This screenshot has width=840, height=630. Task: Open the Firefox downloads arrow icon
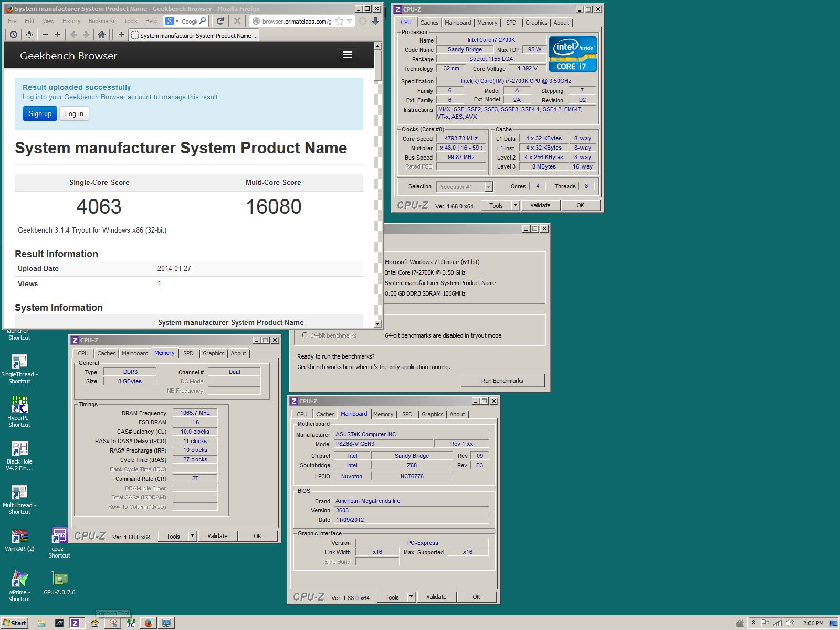[375, 21]
